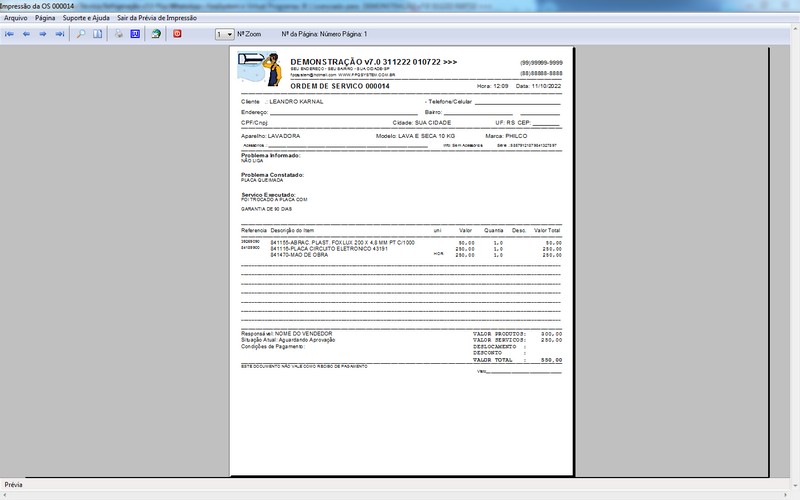Click the globe email/send icon
This screenshot has width=800, height=500.
click(156, 34)
